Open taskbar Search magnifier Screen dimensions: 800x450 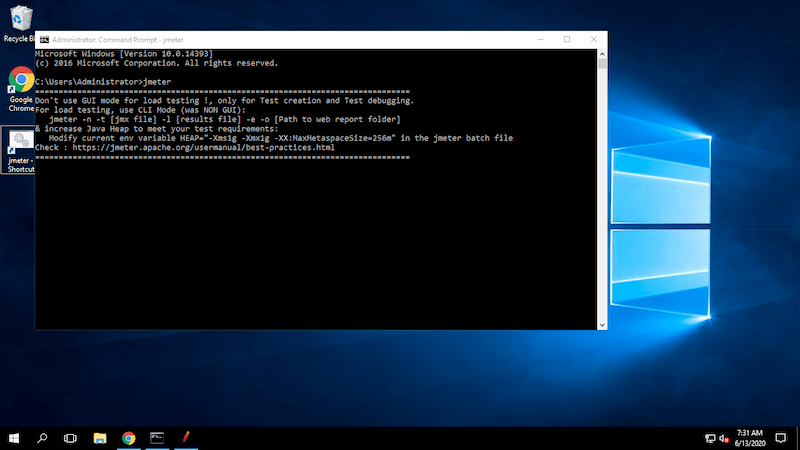coord(42,438)
